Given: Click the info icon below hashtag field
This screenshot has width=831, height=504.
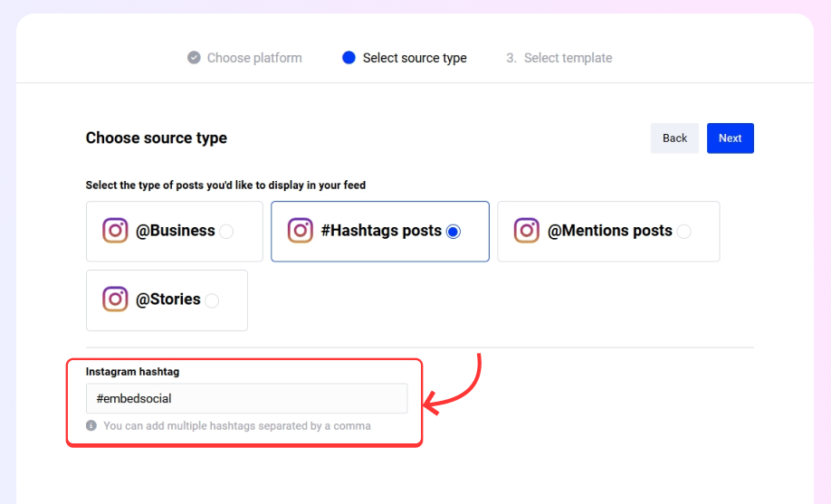Looking at the screenshot, I should tap(91, 425).
